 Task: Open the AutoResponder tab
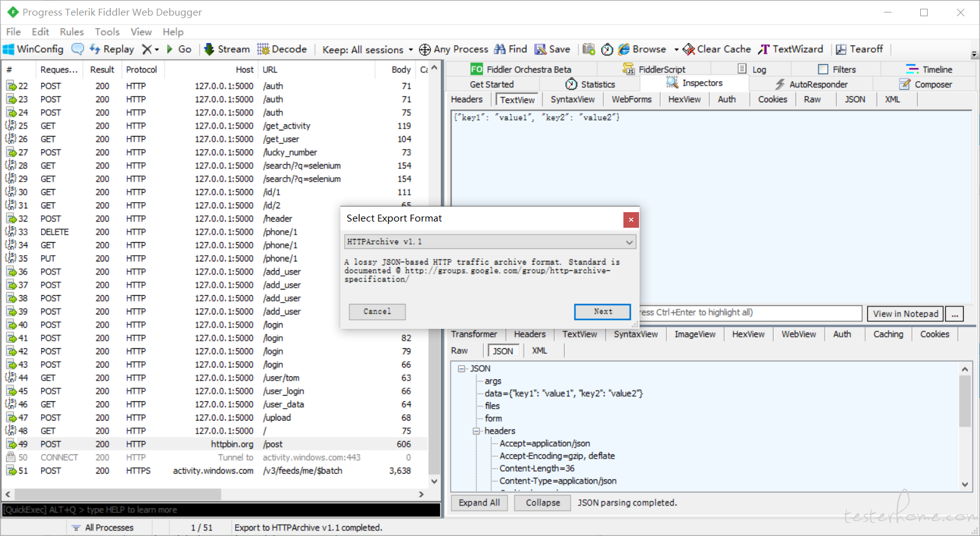pos(812,84)
